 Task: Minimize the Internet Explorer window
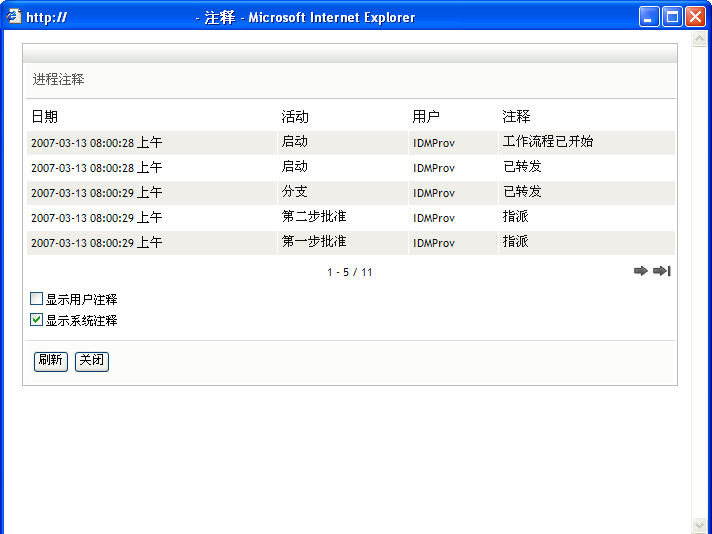point(649,17)
